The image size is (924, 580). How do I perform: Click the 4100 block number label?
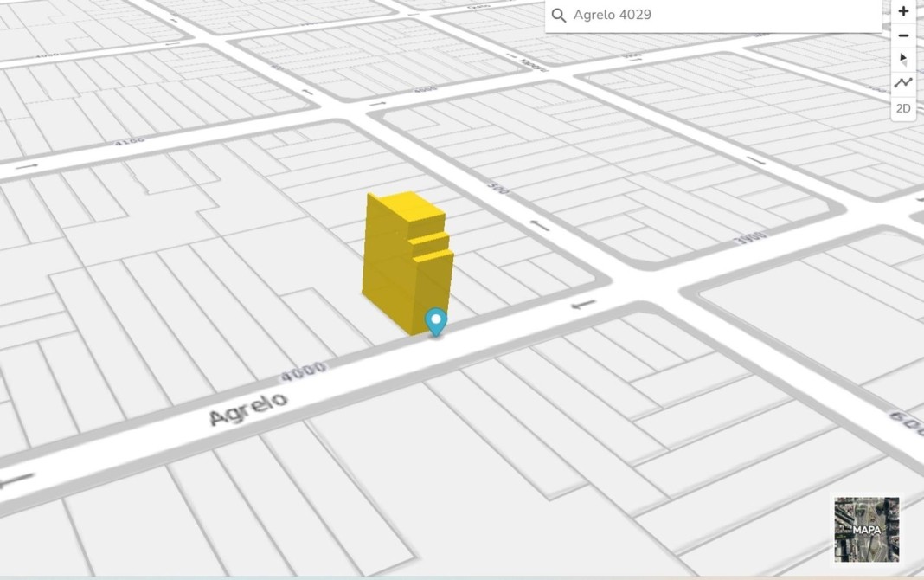click(x=130, y=141)
